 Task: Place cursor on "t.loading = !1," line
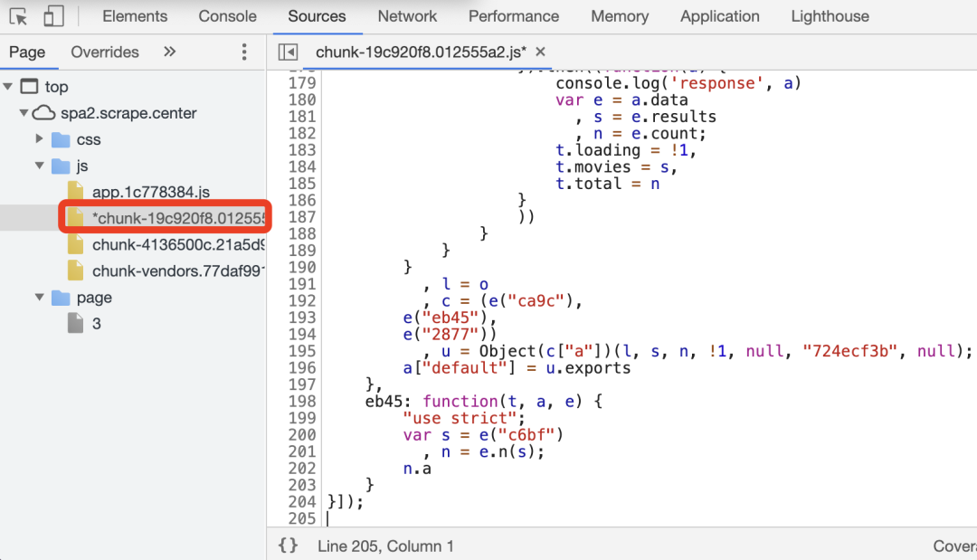(x=626, y=150)
